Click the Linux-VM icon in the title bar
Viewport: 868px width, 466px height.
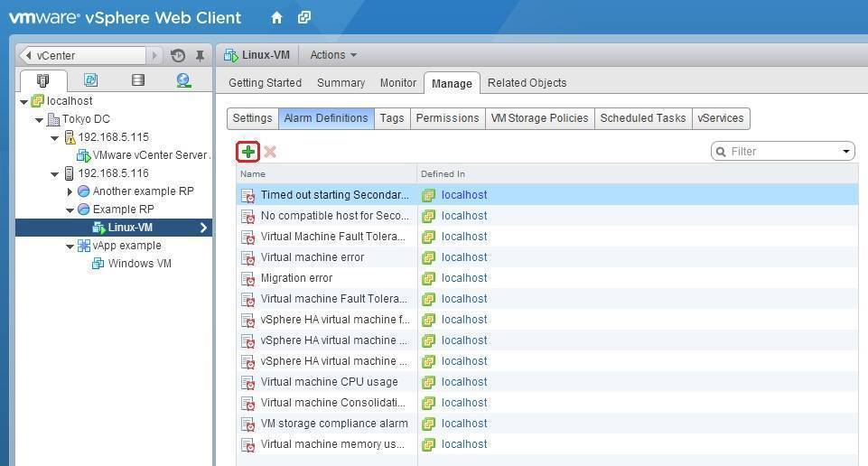231,55
